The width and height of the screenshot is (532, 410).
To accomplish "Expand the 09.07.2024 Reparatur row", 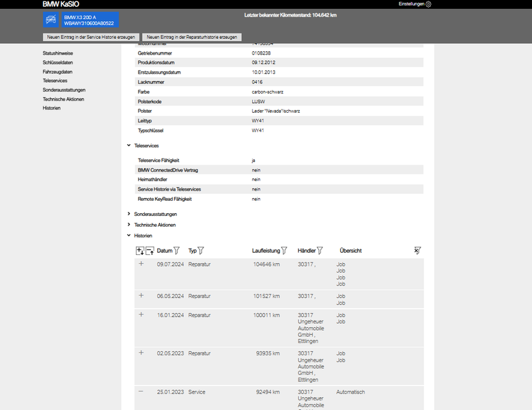I will pos(141,264).
